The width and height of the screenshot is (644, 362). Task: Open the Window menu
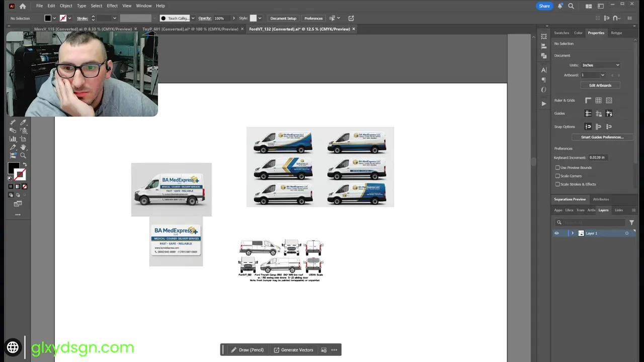point(144,6)
